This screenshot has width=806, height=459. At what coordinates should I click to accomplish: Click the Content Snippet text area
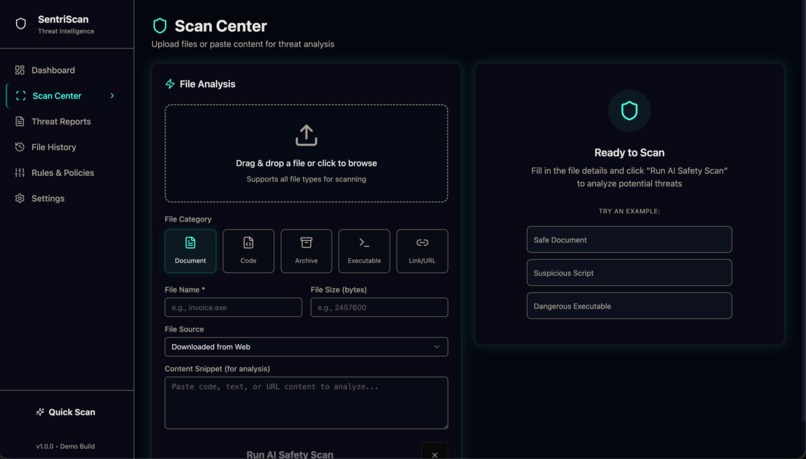click(306, 403)
